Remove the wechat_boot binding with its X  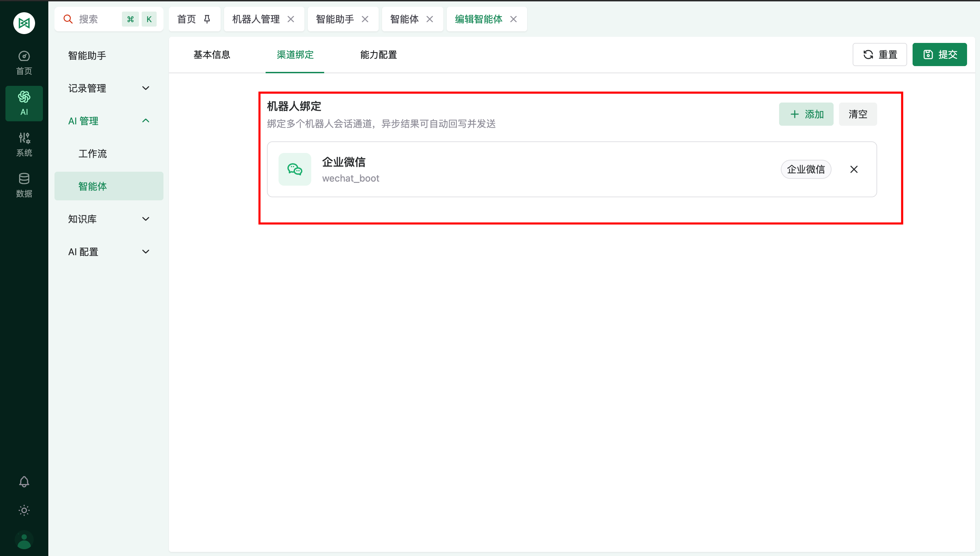[x=854, y=169]
